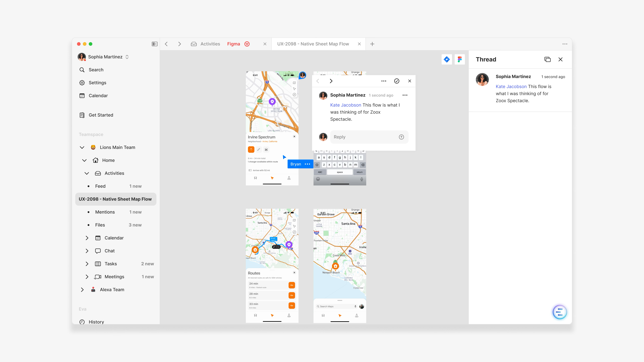Click Kate Jacobson mention in popup
Viewport: 644px width, 362px height.
(x=345, y=105)
